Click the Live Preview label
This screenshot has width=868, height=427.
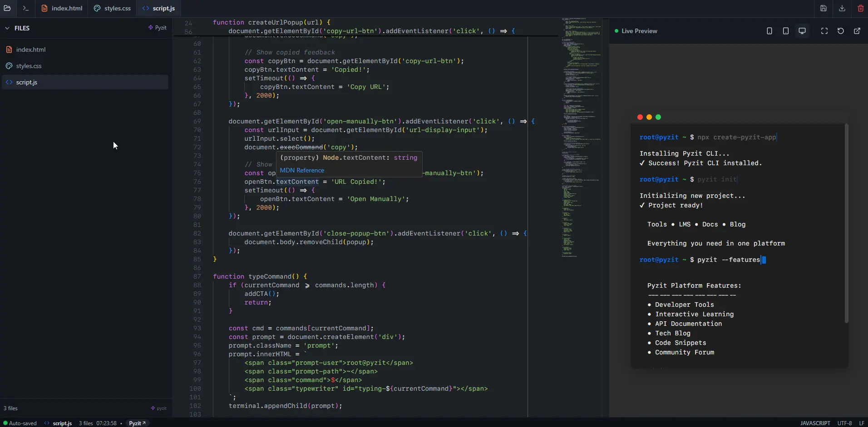click(x=639, y=31)
